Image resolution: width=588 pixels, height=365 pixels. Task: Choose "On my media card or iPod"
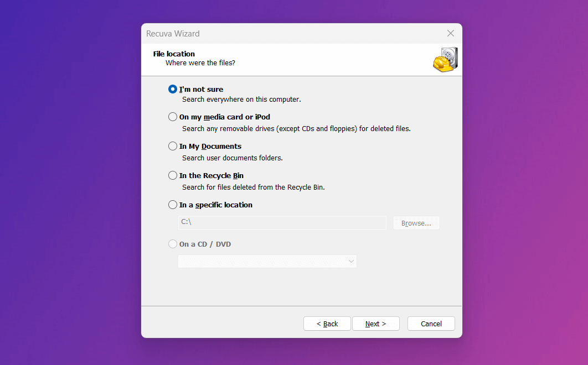[x=173, y=117]
